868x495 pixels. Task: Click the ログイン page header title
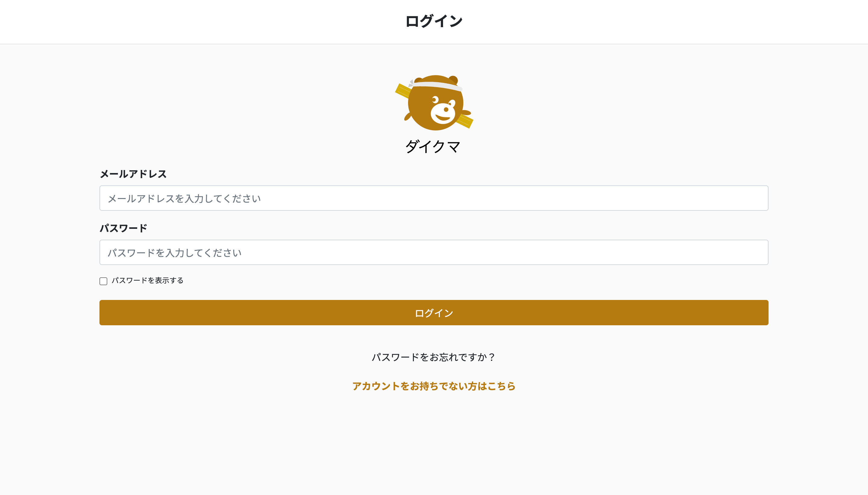pyautogui.click(x=434, y=21)
